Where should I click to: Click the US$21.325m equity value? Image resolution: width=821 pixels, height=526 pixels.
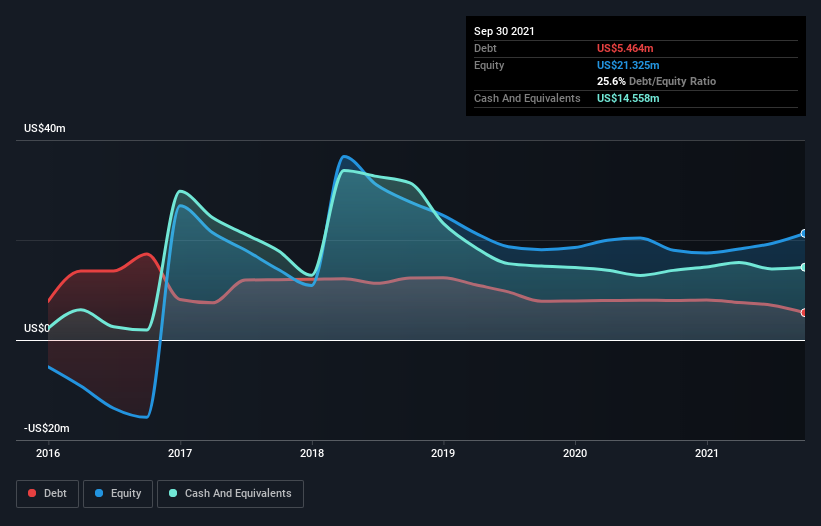(628, 65)
